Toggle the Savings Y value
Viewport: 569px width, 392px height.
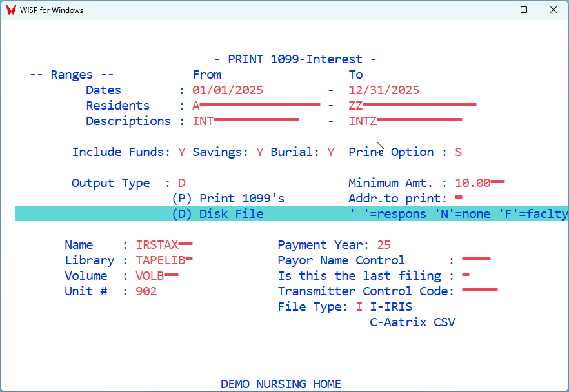[260, 152]
